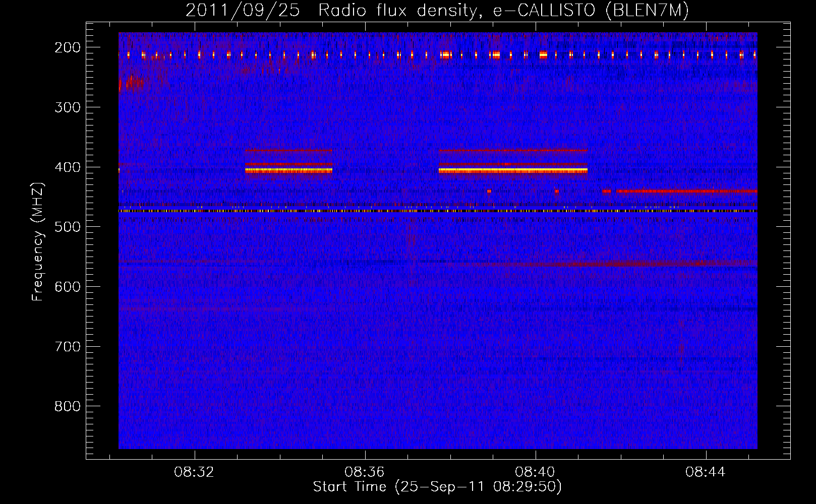
Task: Click the 700 frequency tick label
Action: click(67, 347)
